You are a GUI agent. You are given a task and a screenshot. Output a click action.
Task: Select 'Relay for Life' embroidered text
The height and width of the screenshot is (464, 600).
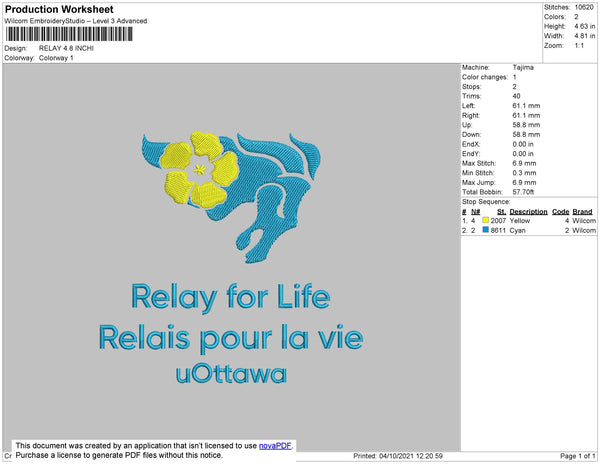coord(231,298)
